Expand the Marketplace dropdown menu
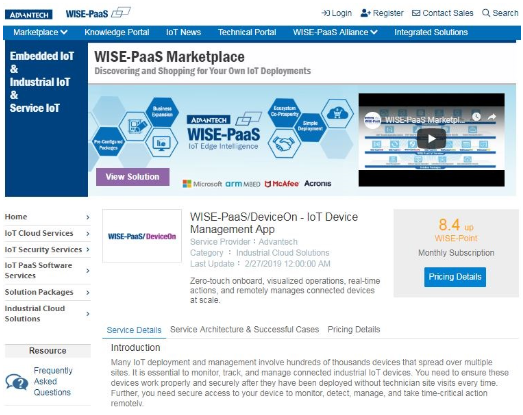The width and height of the screenshot is (523, 415). (40, 32)
